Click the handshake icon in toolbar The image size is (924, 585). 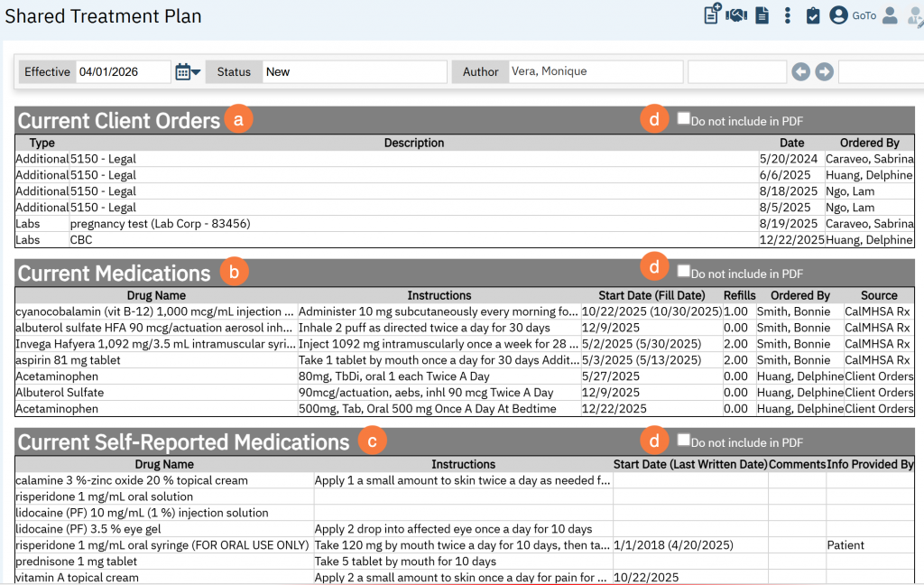[x=736, y=15]
